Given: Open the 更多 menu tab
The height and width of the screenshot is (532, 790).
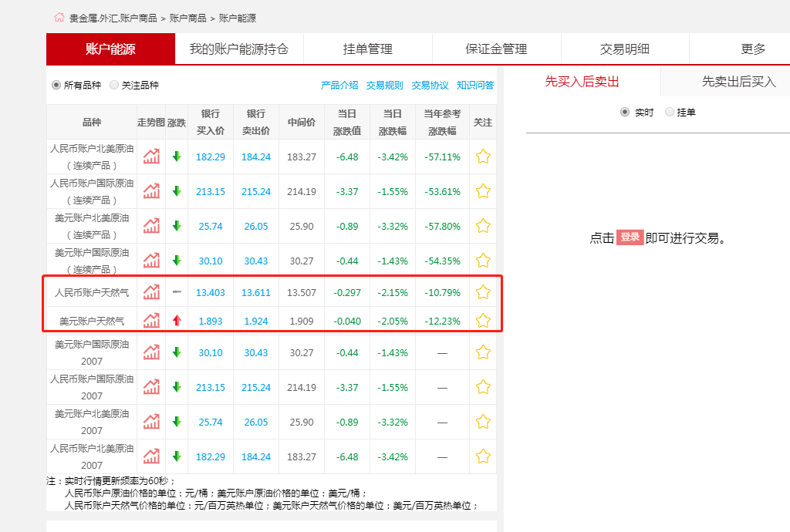Looking at the screenshot, I should (753, 49).
